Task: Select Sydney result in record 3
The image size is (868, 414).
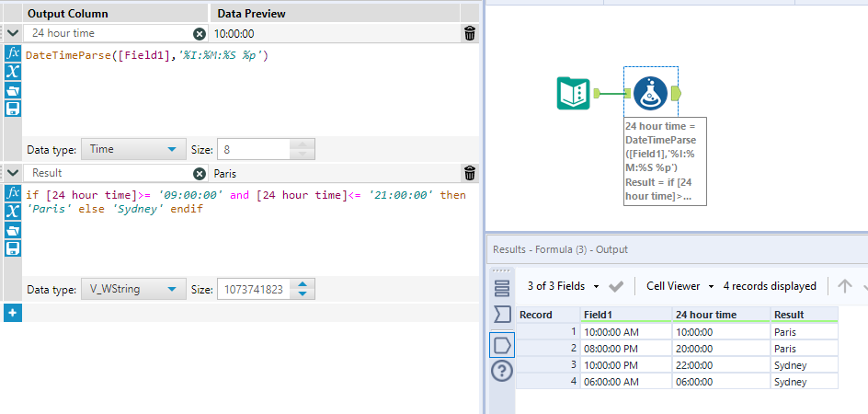Action: pos(805,365)
